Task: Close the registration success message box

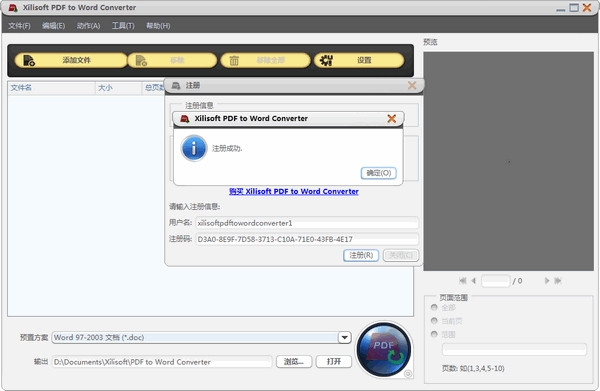Action: click(391, 119)
